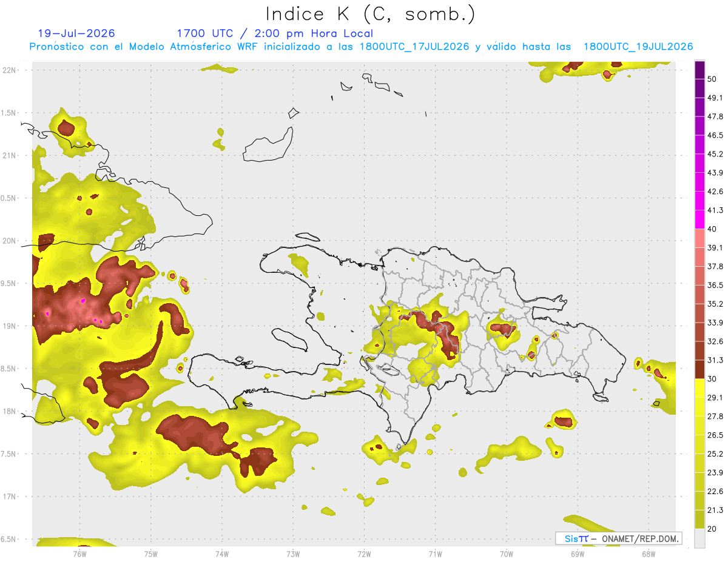Click the colorbar value "47.8"
This screenshot has height=562, width=728.
715,116
